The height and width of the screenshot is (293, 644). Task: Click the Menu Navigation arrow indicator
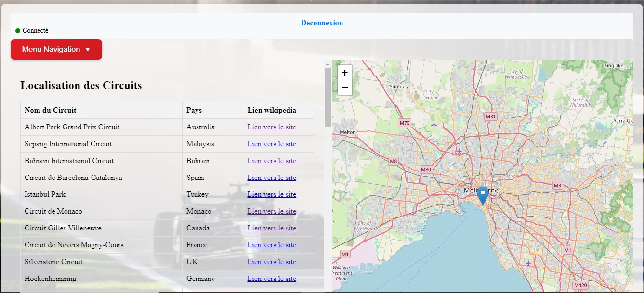coord(87,50)
